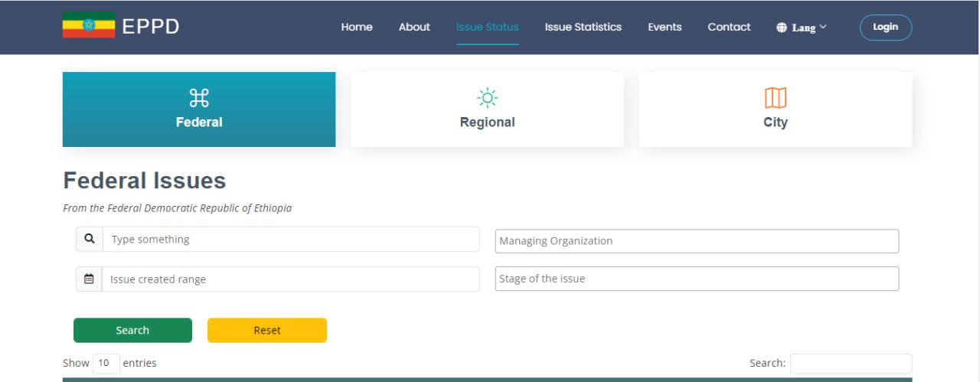The width and height of the screenshot is (980, 382).
Task: Click the Federal command-symbol icon
Action: (199, 98)
